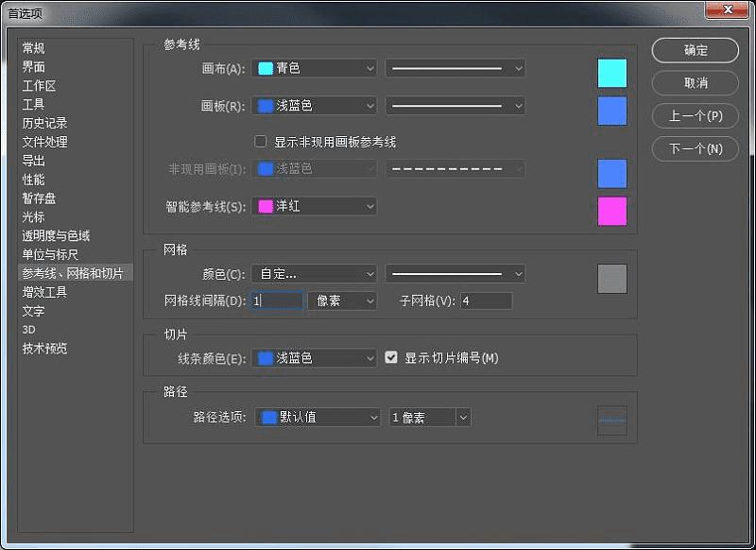Click the 取消 button

(x=696, y=83)
